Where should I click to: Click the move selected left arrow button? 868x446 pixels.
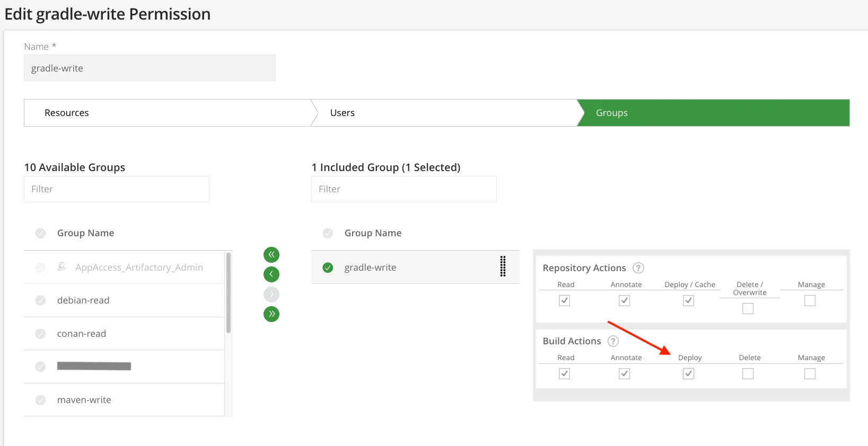(271, 274)
